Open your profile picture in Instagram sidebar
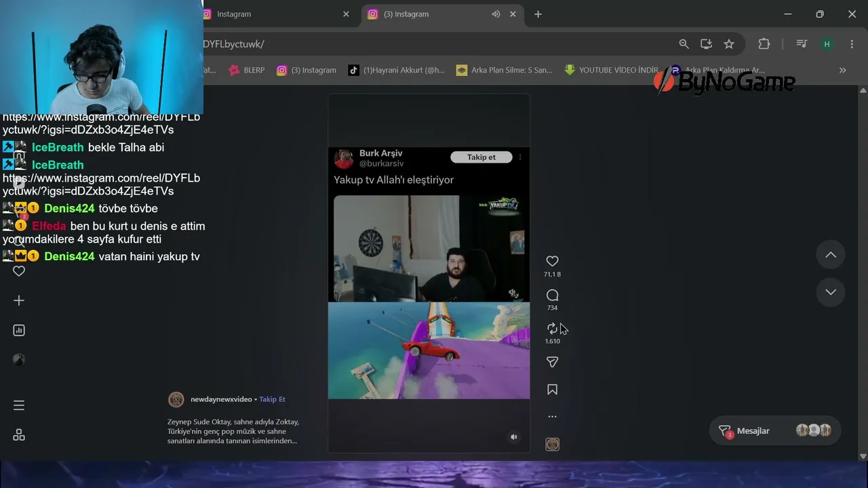The width and height of the screenshot is (868, 488). point(19,360)
